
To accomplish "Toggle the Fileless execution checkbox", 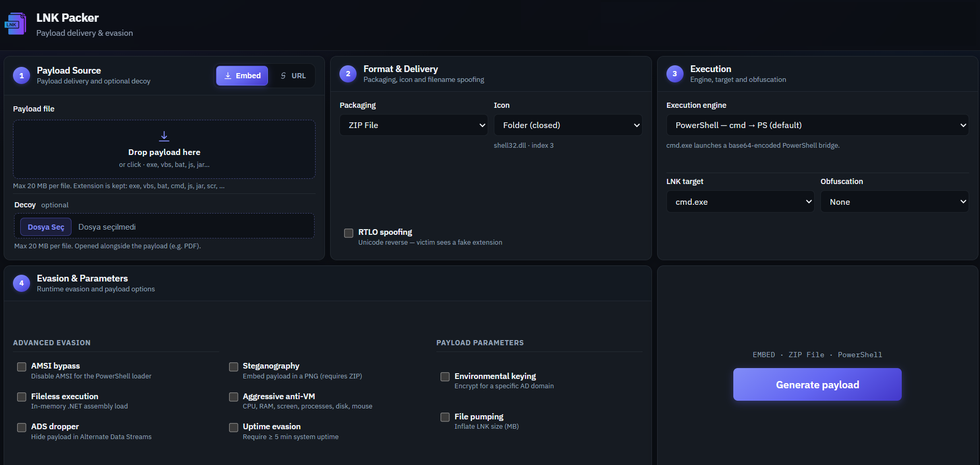I will pyautogui.click(x=22, y=397).
